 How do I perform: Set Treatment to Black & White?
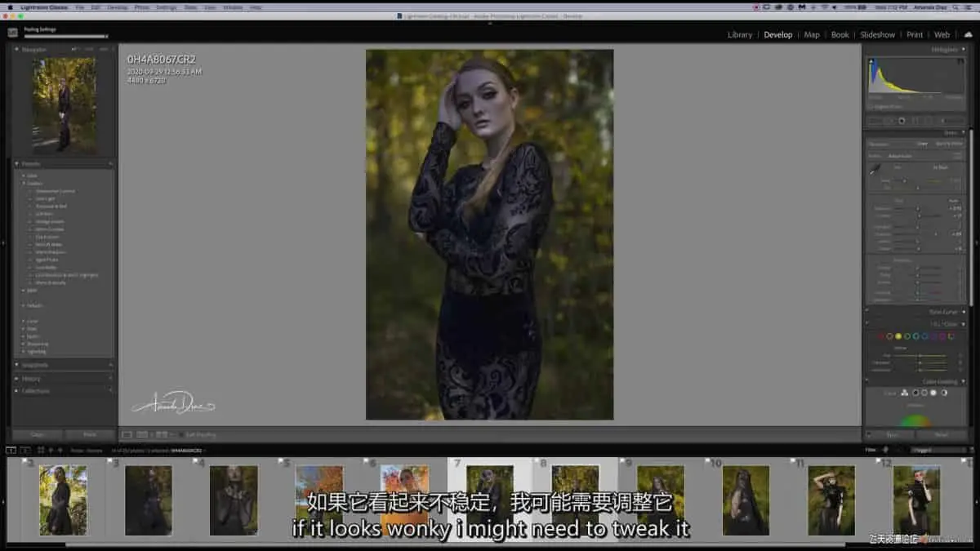coord(949,144)
